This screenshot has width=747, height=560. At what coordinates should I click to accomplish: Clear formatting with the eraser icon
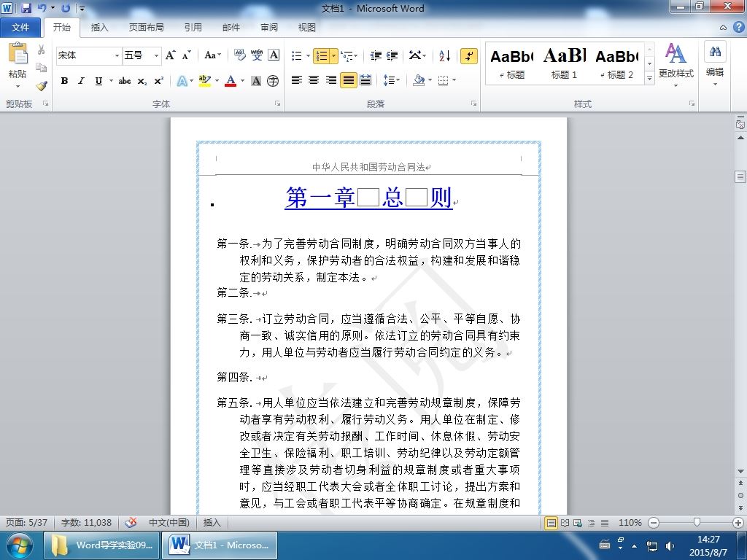pos(239,55)
